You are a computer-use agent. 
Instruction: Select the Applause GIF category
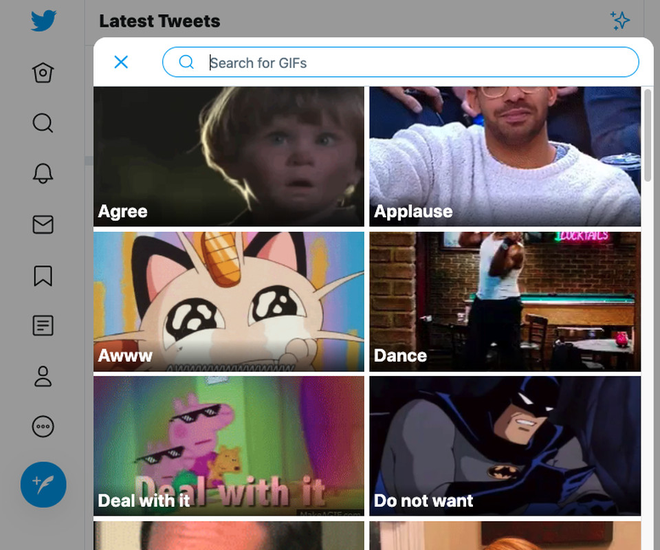pos(504,156)
